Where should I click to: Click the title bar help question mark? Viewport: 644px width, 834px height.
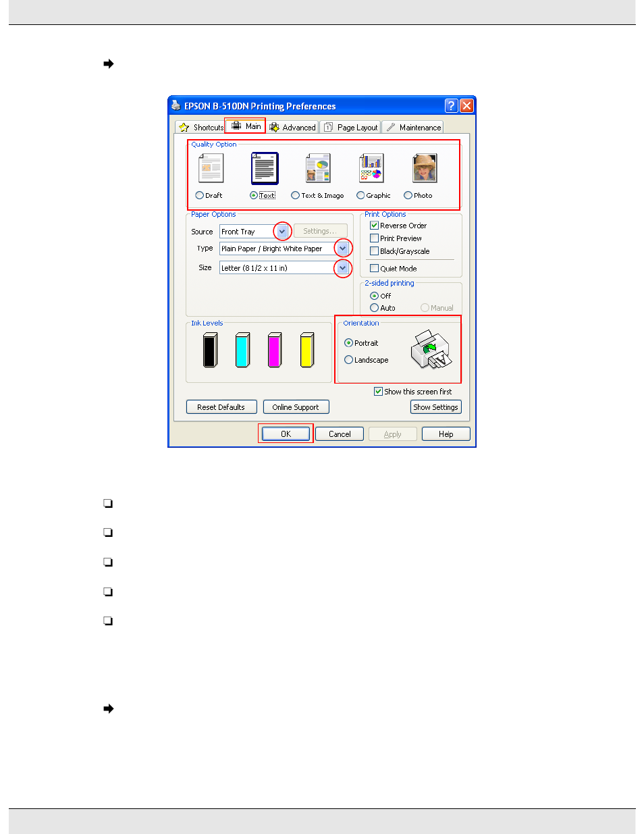(452, 105)
